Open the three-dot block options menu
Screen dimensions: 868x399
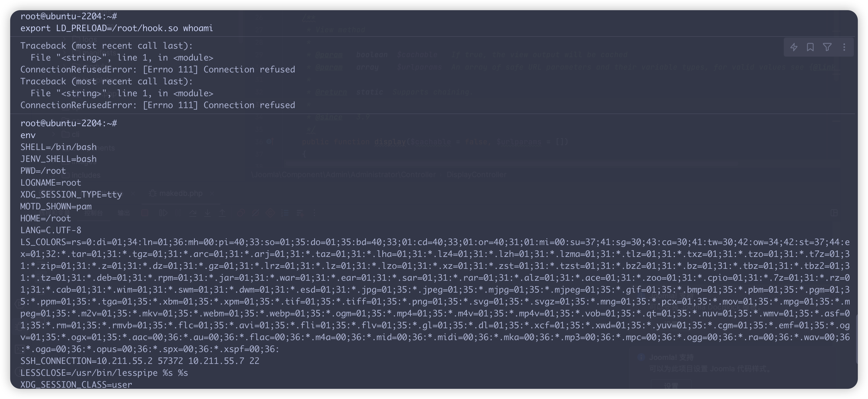[x=844, y=47]
